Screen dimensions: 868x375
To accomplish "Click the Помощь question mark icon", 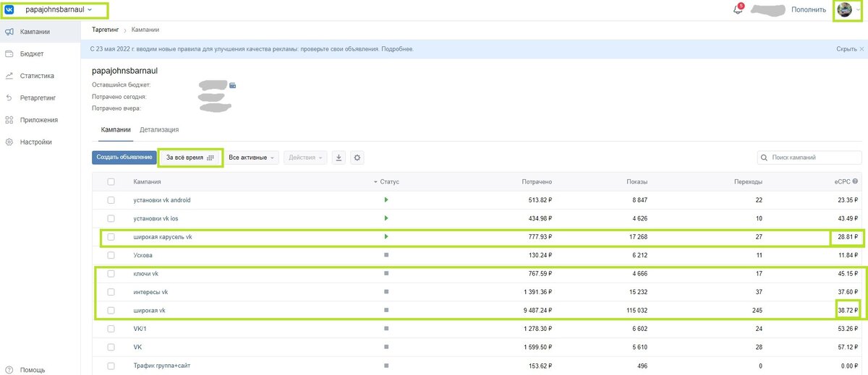I will click(x=9, y=370).
